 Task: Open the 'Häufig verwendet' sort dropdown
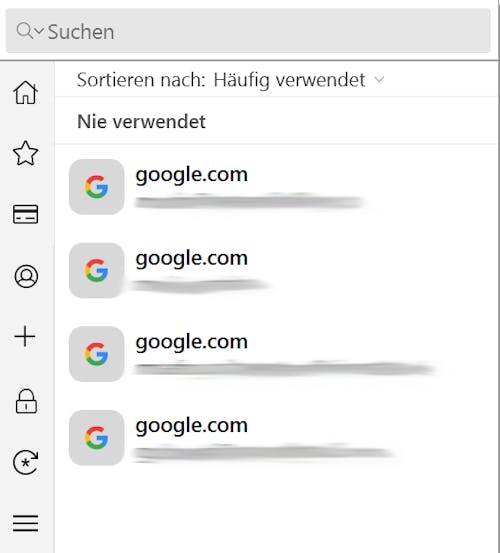[x=289, y=80]
